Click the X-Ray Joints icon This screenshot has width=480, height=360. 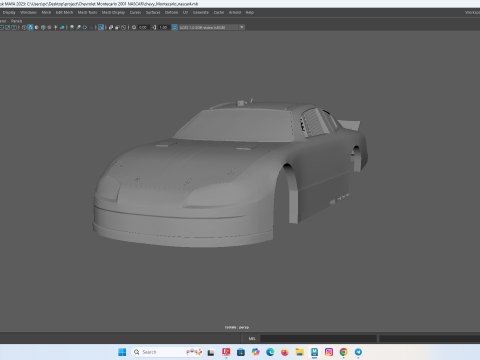[124, 27]
